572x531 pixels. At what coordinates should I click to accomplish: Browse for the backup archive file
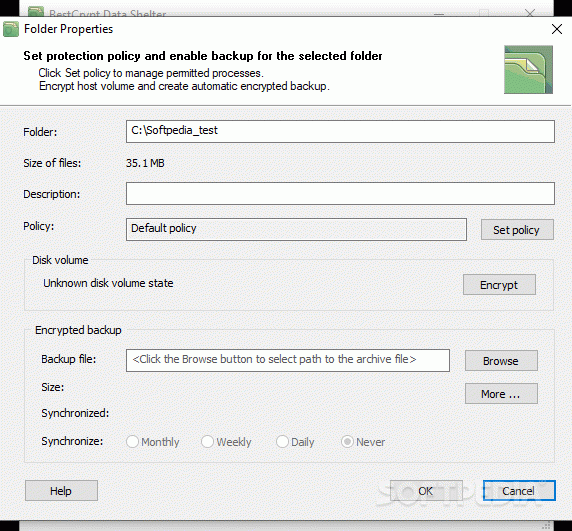(501, 360)
